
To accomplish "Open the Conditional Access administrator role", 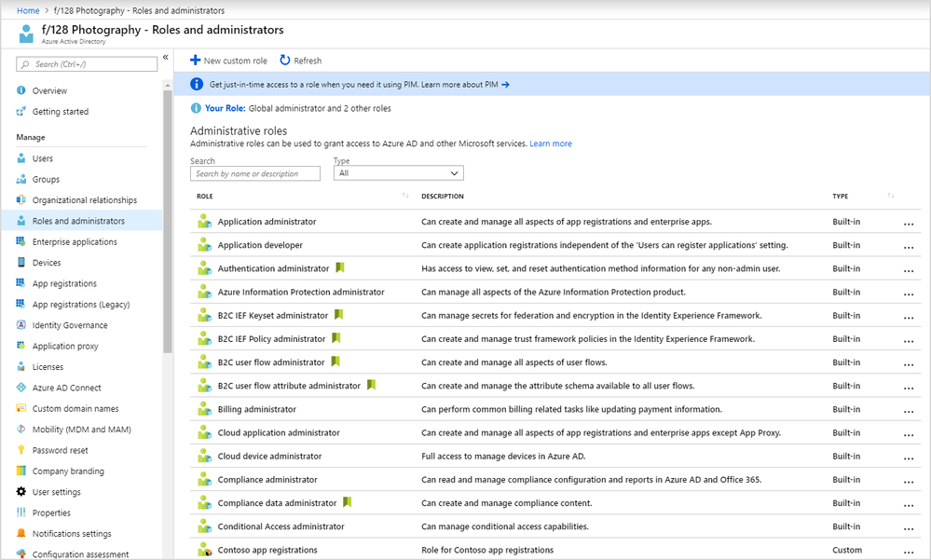I will 281,526.
